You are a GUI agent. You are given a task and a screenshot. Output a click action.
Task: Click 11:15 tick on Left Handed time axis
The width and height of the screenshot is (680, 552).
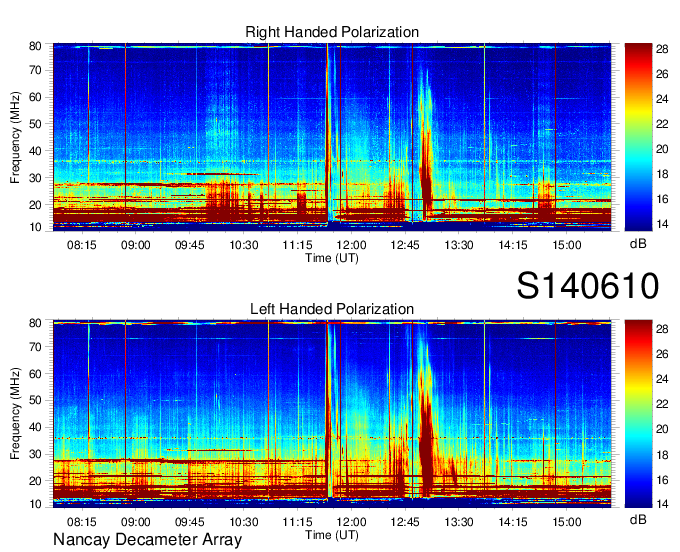[297, 522]
